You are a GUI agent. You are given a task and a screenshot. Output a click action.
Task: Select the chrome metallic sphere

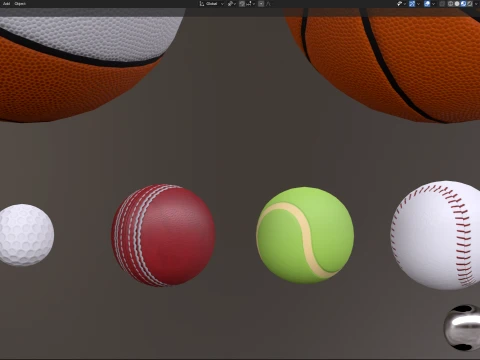pos(462,327)
